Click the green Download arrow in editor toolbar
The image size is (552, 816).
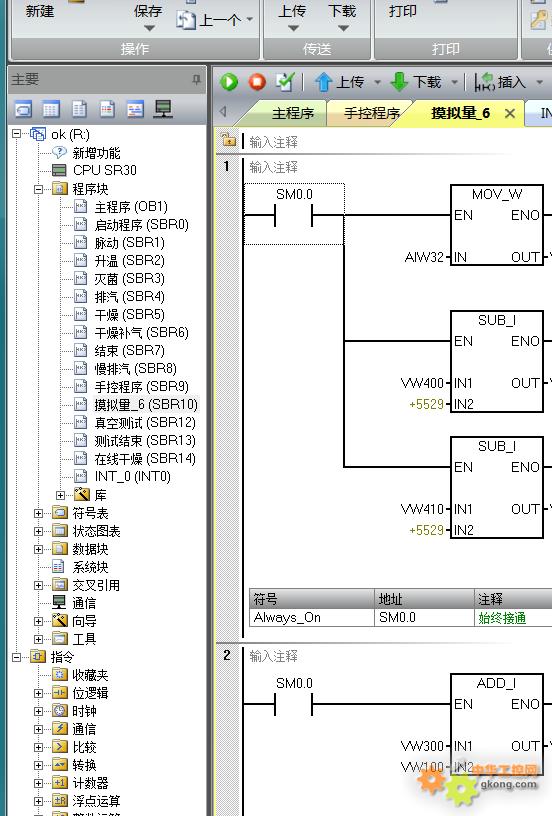point(399,82)
